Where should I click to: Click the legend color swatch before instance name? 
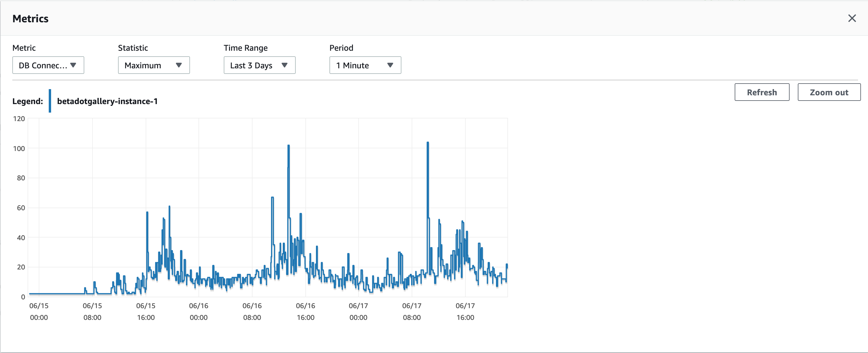click(x=50, y=101)
